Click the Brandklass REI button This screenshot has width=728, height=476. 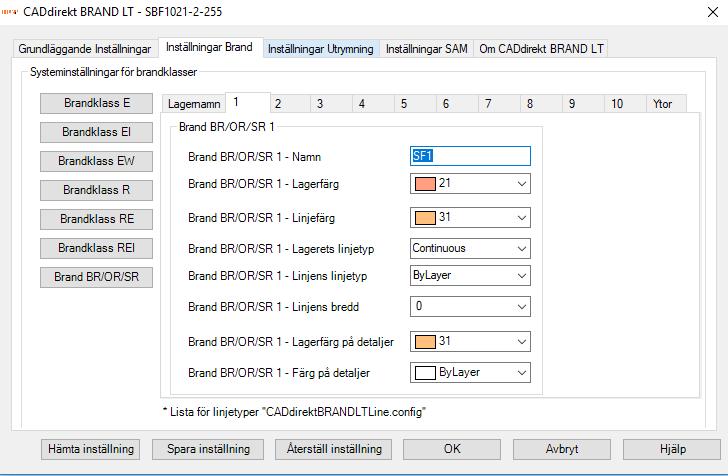(97, 248)
